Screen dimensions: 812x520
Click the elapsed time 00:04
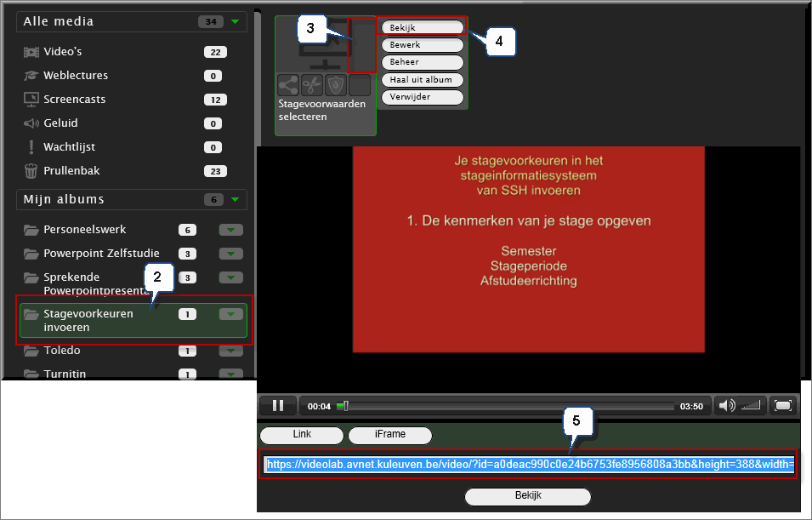click(319, 407)
